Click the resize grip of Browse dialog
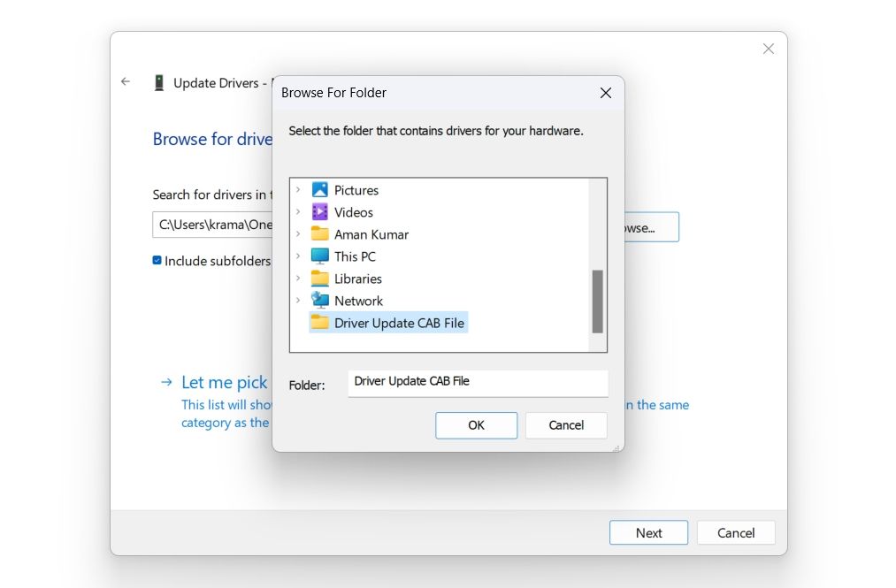Screen dimensions: 896x588 616,448
